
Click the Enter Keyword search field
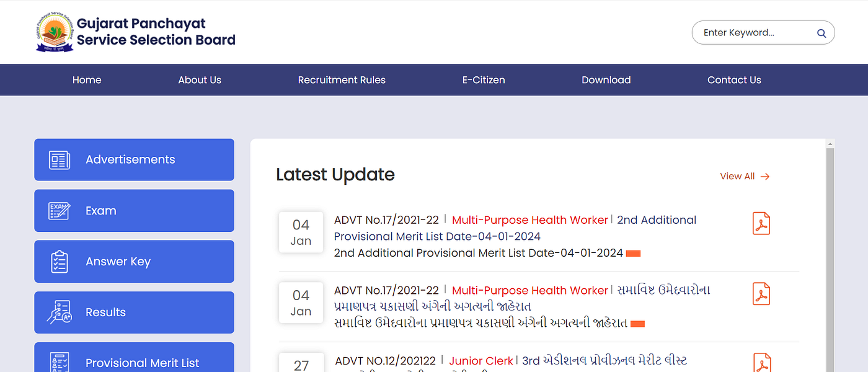tap(763, 33)
